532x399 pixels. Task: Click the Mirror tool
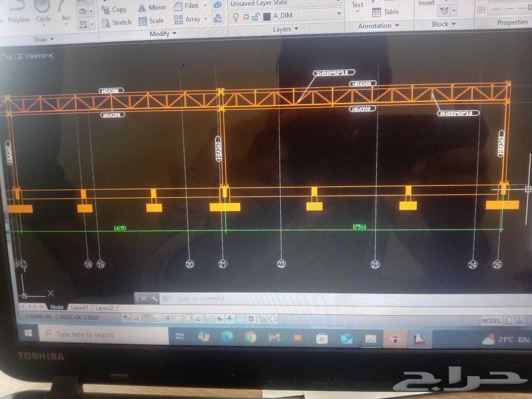click(x=153, y=8)
